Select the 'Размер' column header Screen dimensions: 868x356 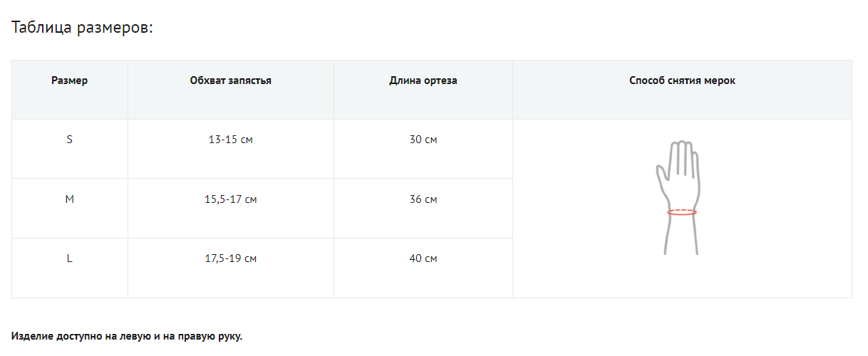tap(70, 80)
